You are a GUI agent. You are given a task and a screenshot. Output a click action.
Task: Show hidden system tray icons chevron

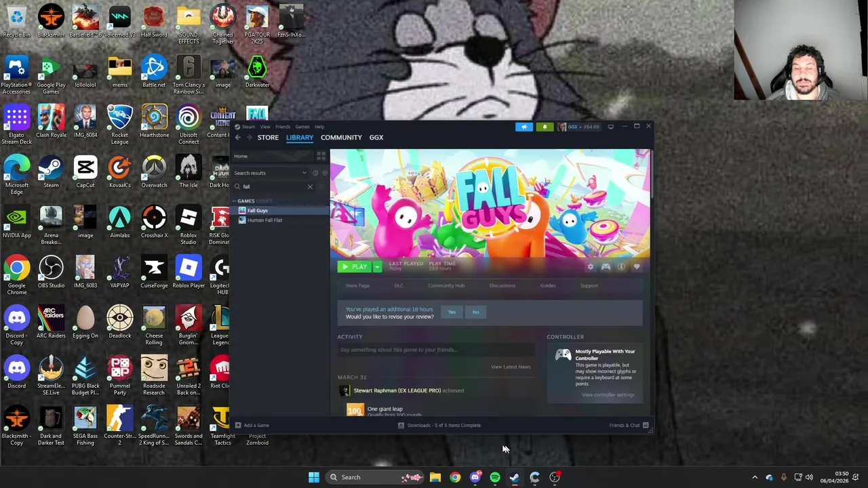tap(754, 477)
